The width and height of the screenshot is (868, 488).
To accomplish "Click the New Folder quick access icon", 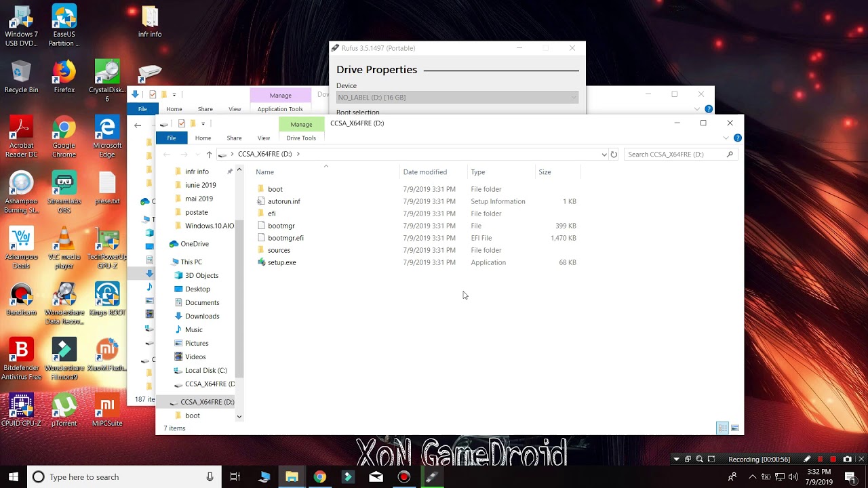I will [x=193, y=123].
